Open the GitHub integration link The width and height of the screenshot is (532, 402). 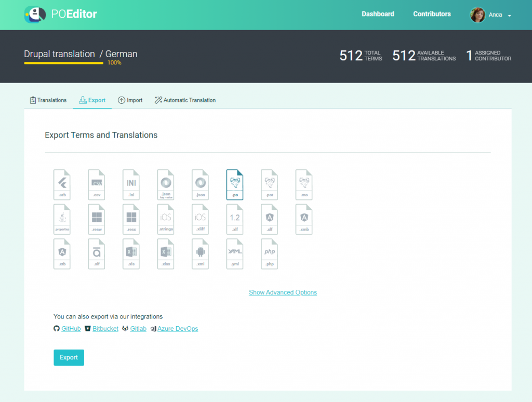coord(71,328)
